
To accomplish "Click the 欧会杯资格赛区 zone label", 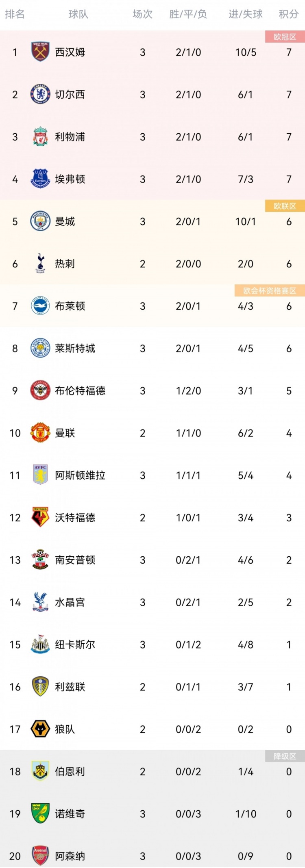I will click(x=270, y=291).
